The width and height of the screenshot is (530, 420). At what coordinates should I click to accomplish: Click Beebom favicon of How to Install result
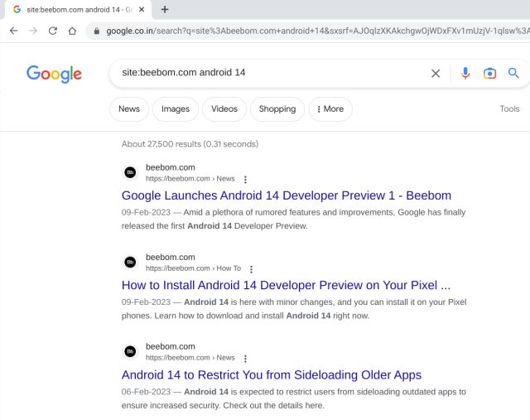130,262
